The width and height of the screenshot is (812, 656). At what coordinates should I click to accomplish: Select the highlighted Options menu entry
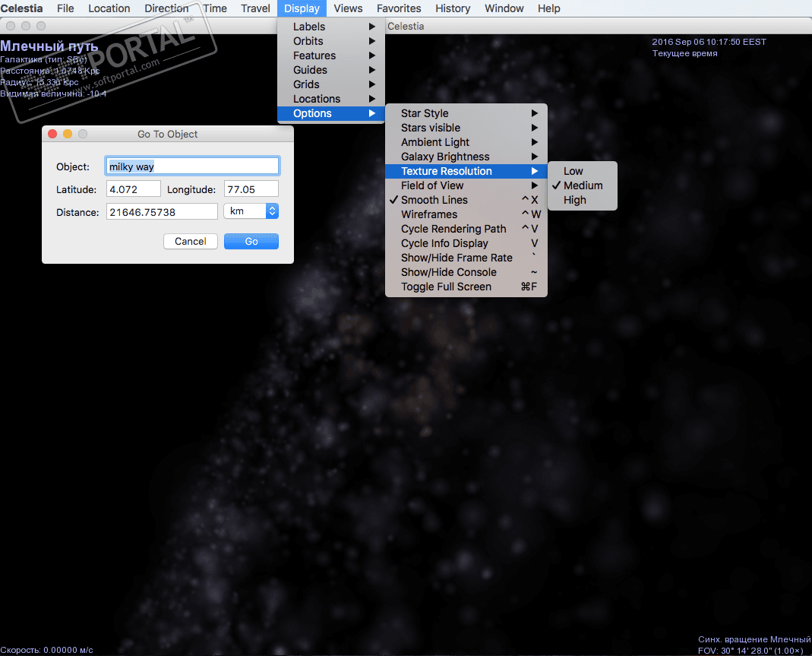[331, 113]
